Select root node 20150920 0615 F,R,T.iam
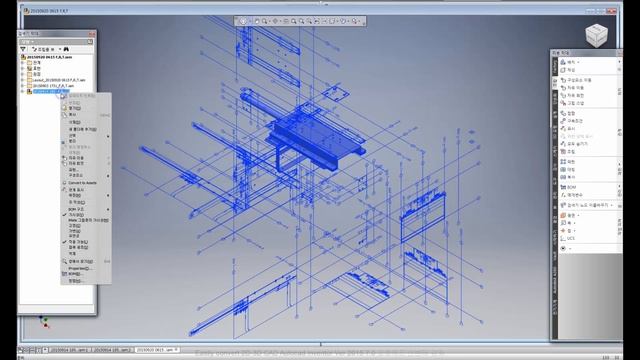640x360 pixels. [49, 57]
